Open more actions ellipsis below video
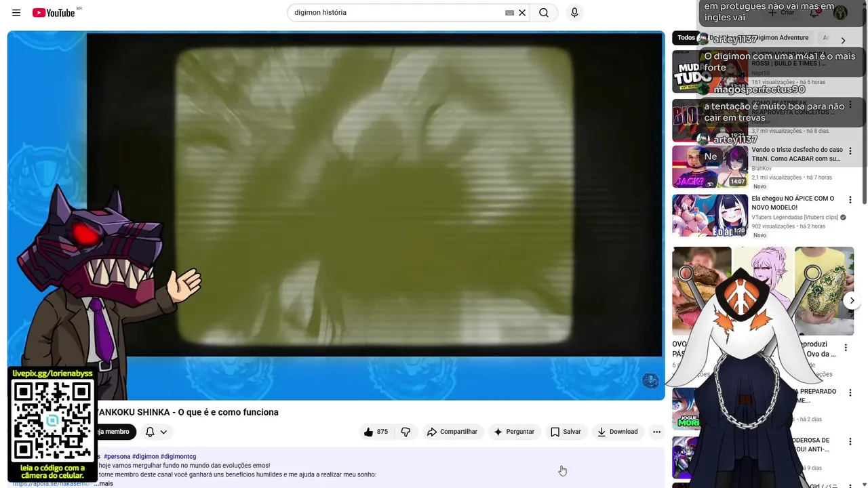 [656, 432]
